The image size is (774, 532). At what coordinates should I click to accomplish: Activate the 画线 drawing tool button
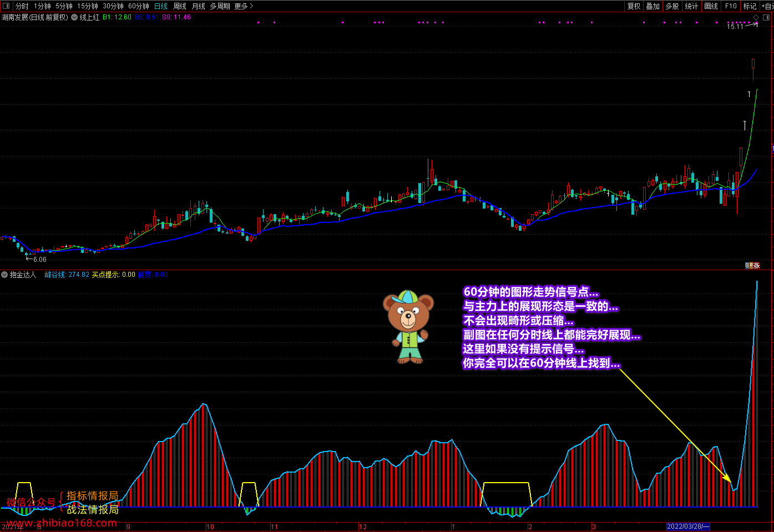tap(711, 6)
